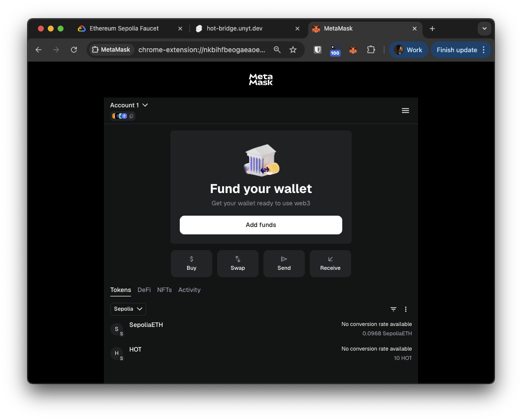Screen dimensions: 522x420
Task: Copy the account address with the copy icon
Action: coord(131,116)
